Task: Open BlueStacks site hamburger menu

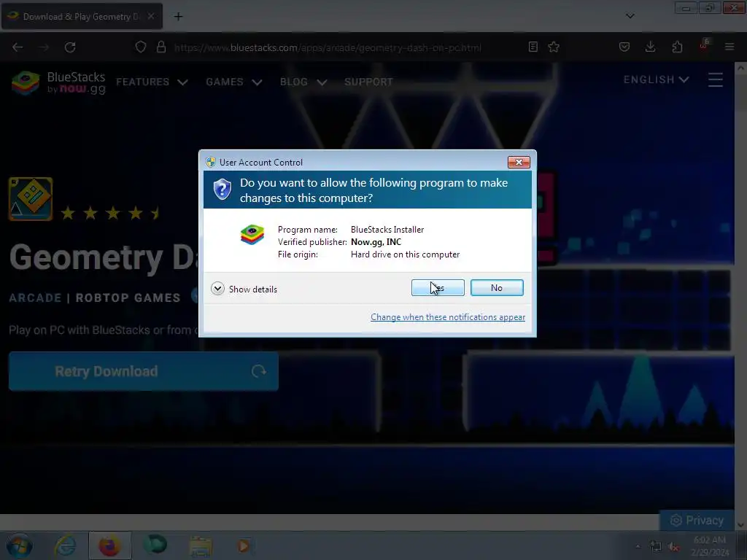Action: coord(715,79)
